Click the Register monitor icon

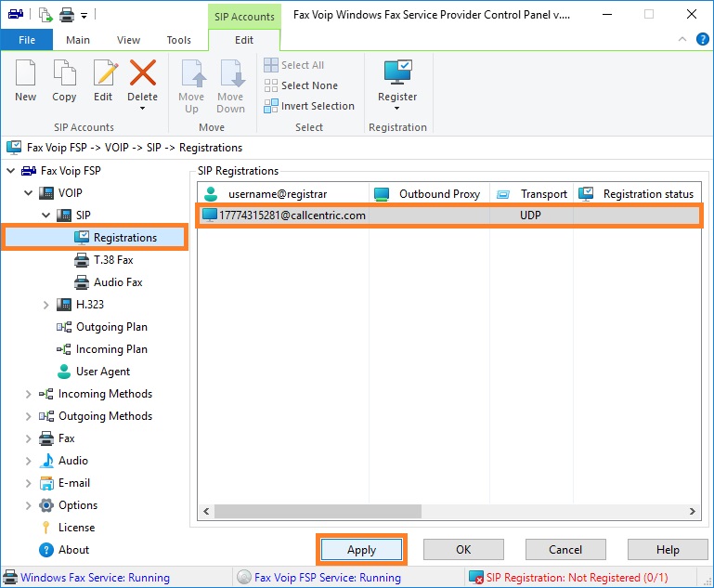coord(397,72)
